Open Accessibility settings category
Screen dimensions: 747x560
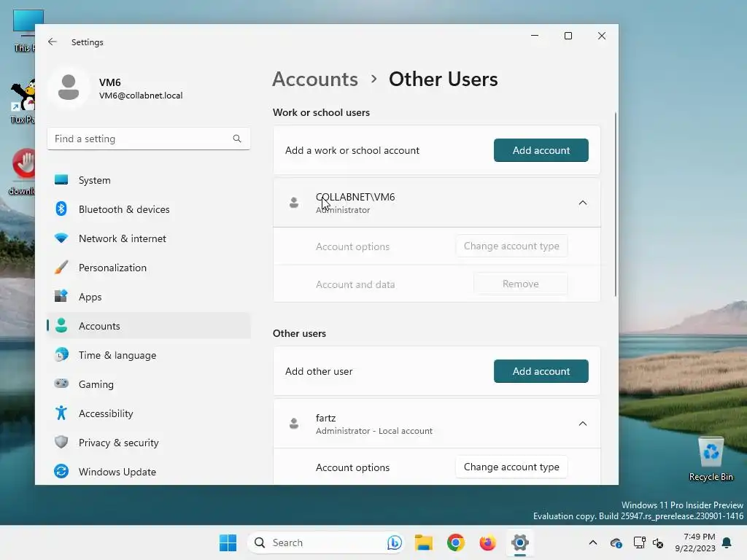[149, 413]
